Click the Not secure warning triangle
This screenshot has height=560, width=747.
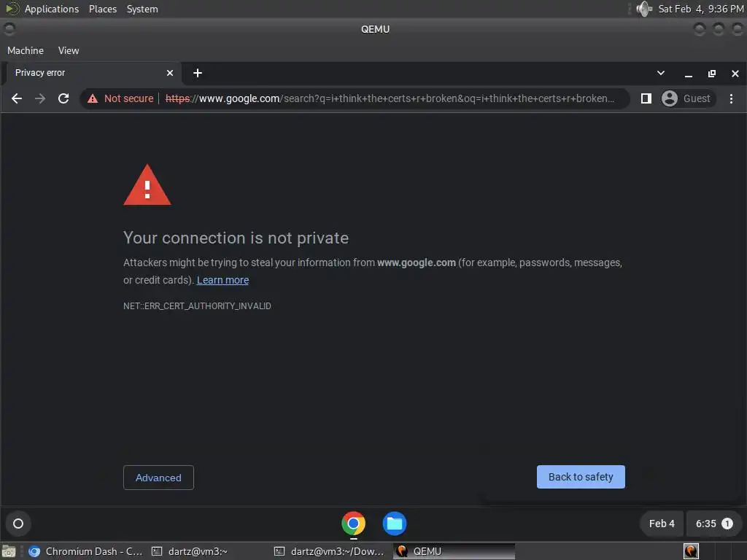click(93, 98)
